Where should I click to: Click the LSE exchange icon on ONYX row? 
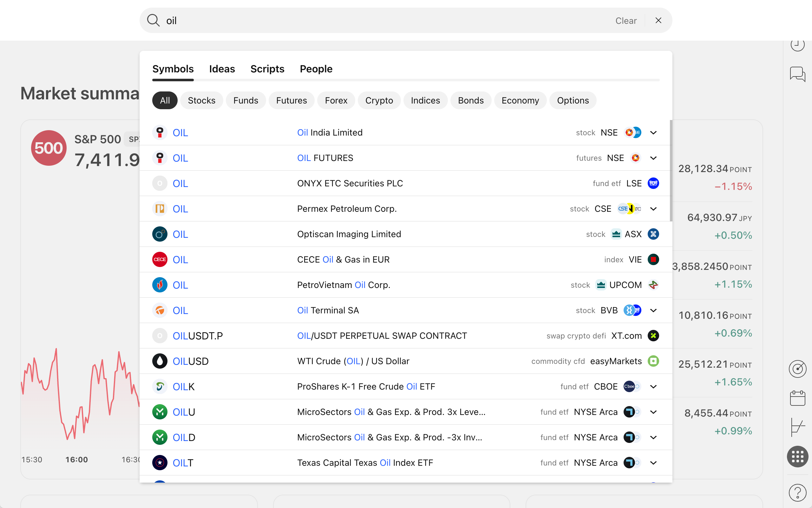(x=653, y=184)
